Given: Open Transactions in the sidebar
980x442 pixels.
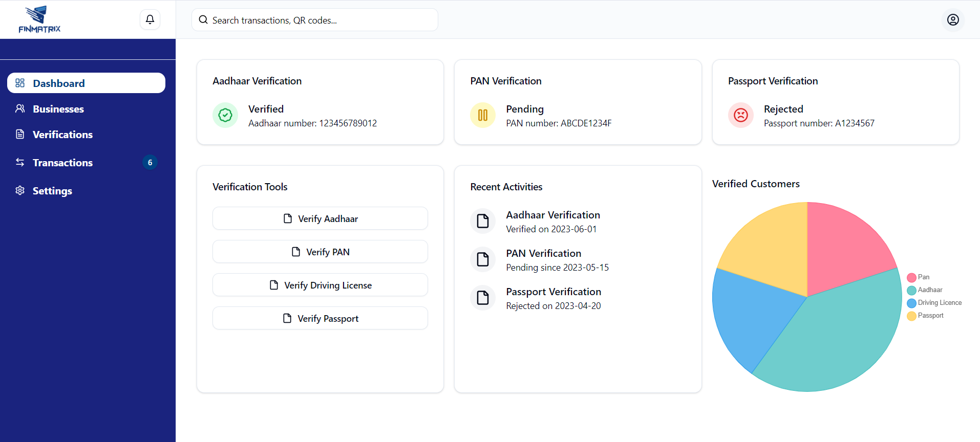Looking at the screenshot, I should tap(86, 162).
